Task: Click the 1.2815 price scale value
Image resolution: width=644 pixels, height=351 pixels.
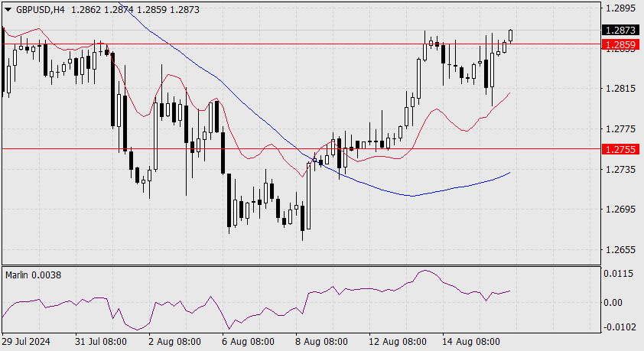Action: pos(620,89)
